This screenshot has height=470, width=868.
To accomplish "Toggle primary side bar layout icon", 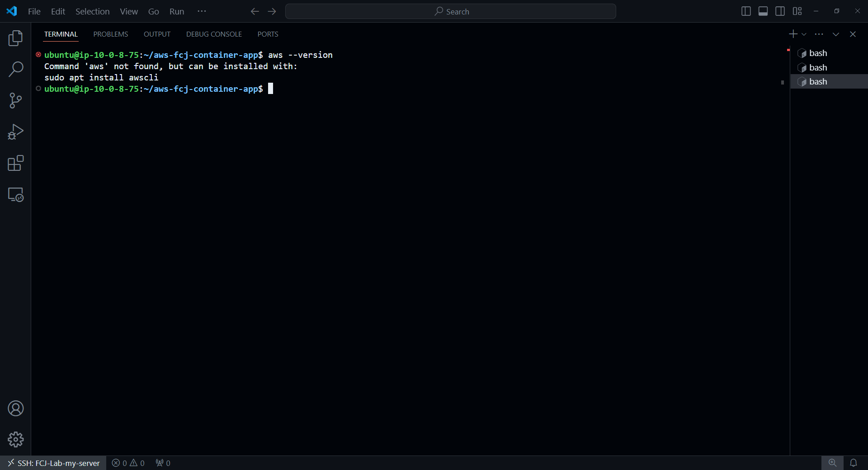I will [746, 11].
